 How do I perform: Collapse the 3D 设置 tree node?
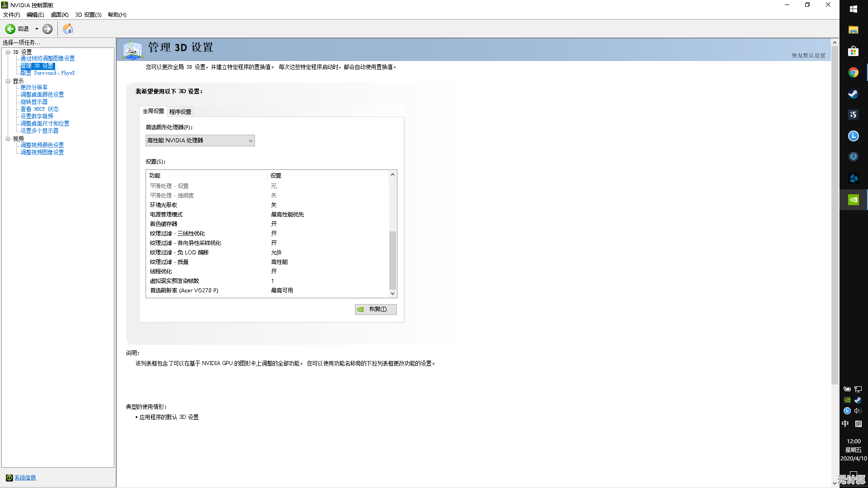pos(8,52)
